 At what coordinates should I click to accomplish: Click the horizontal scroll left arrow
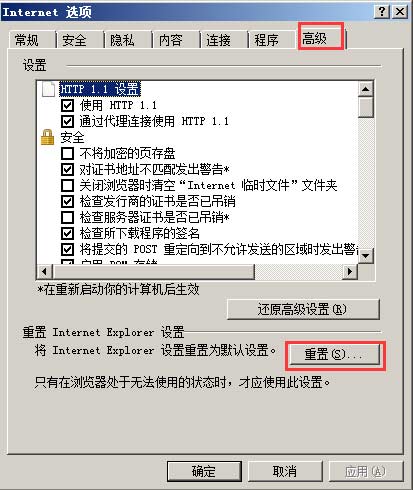[x=44, y=272]
